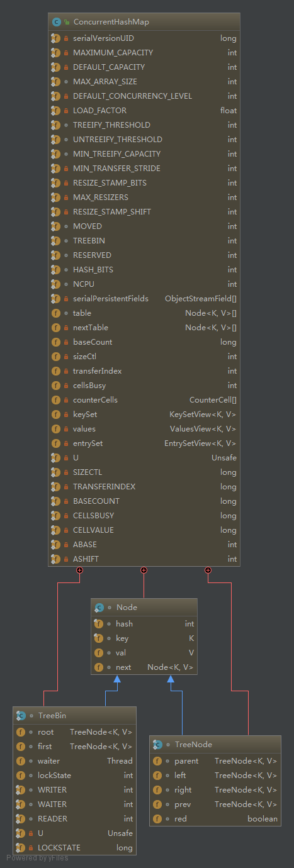This screenshot has width=294, height=868.
Task: Click the field icon beside MAXIMUM_CAPACITY
Action: click(x=55, y=53)
